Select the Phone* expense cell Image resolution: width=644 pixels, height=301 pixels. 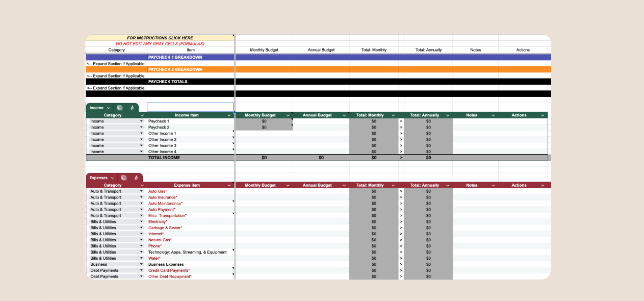click(191, 246)
